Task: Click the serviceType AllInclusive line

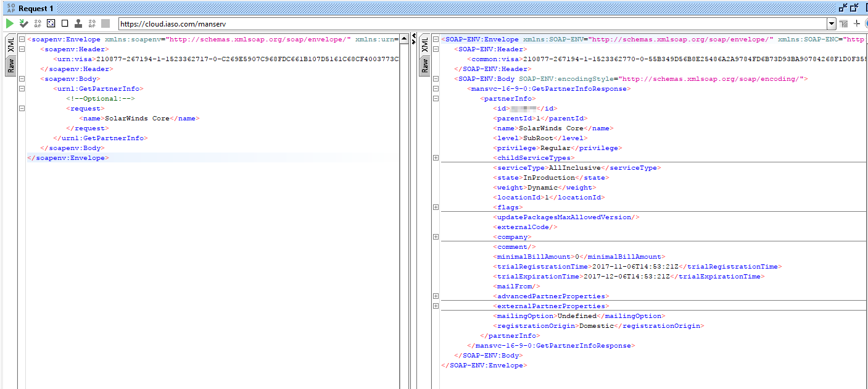Action: click(x=576, y=167)
